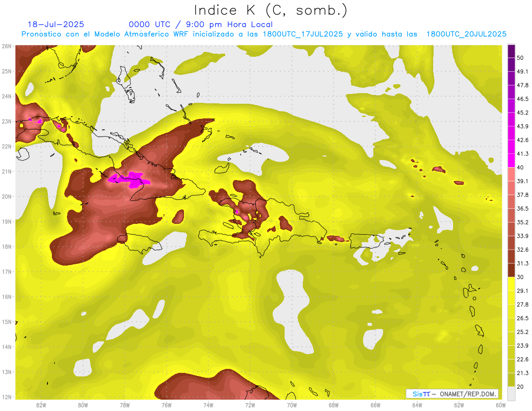This screenshot has height=411, width=532.
Task: Click the '76W' longitude label
Action: (x=167, y=405)
